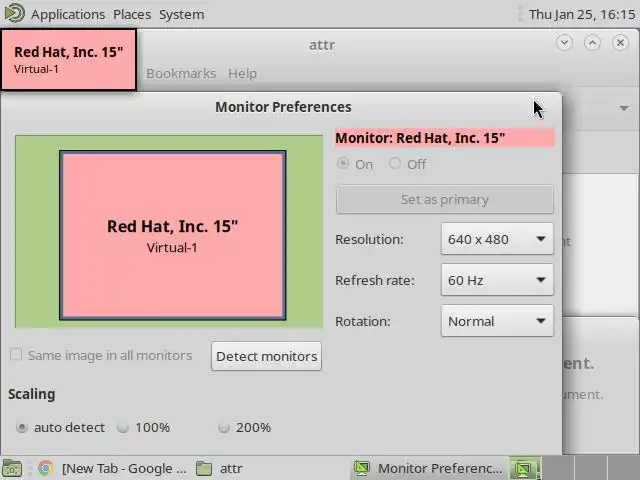Click the show desktop icon in bottom panel
The height and width of the screenshot is (480, 640).
(x=12, y=468)
